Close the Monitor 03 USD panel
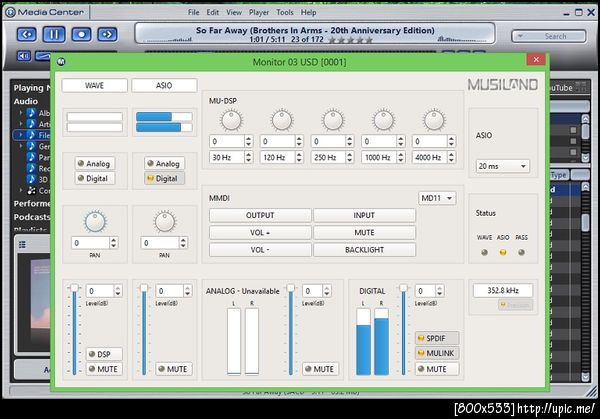600x419 pixels. pyautogui.click(x=536, y=59)
